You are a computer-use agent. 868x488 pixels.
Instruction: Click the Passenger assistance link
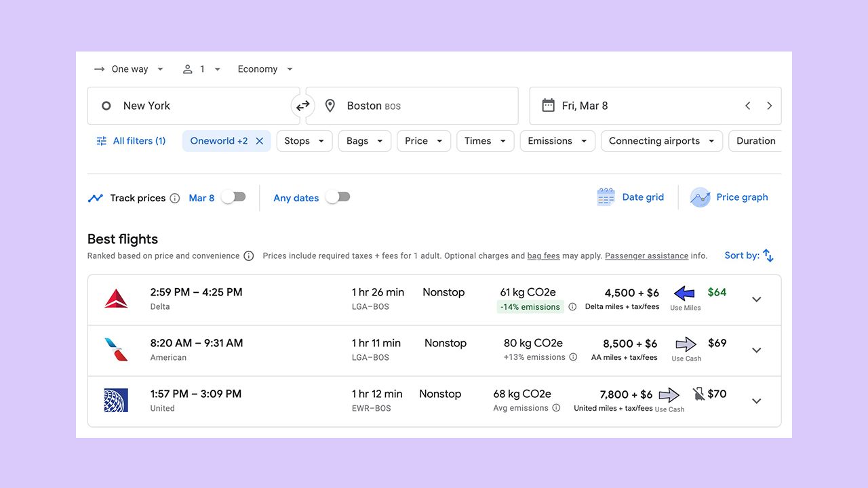point(646,256)
